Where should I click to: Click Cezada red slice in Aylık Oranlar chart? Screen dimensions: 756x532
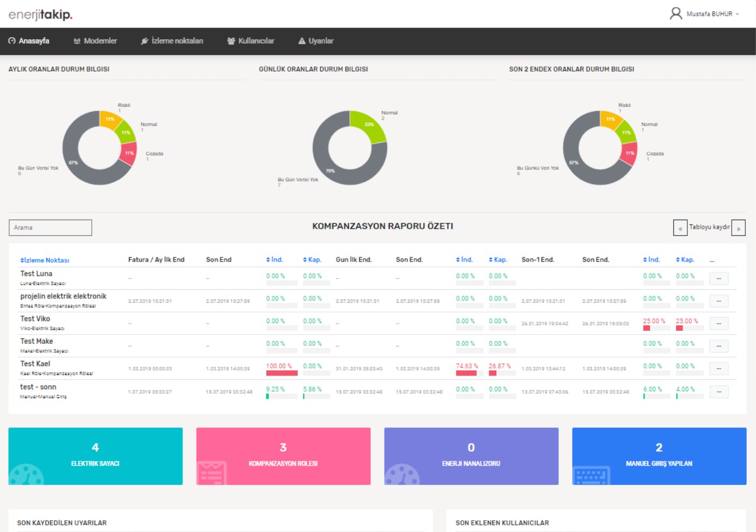129,153
